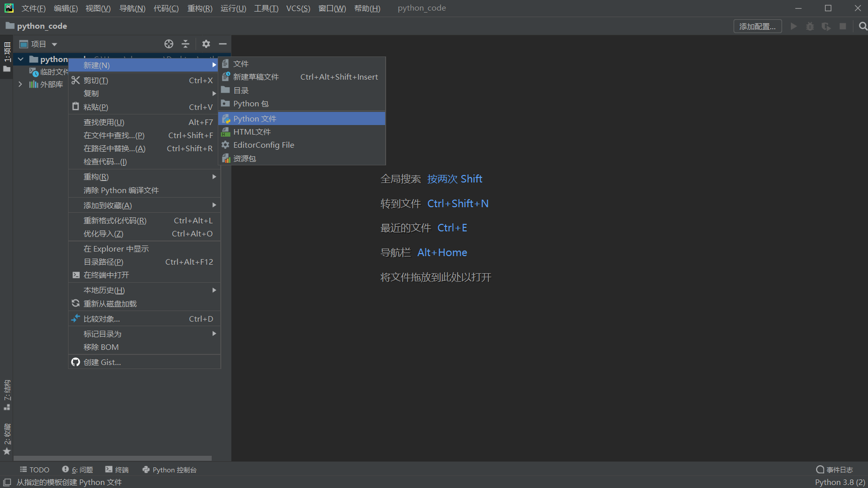This screenshot has width=868, height=488.
Task: Select 在 Explorer 中显示
Action: pos(144,249)
